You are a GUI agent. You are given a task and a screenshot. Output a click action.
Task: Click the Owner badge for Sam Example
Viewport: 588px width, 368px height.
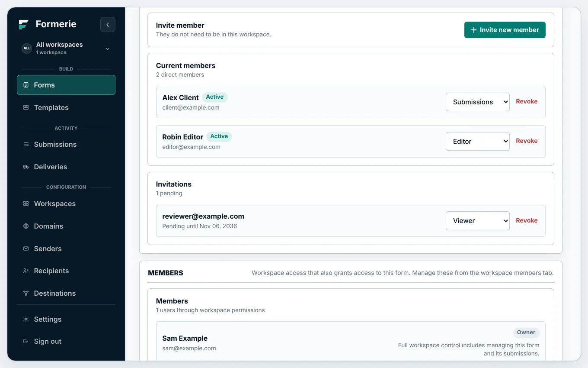click(526, 332)
